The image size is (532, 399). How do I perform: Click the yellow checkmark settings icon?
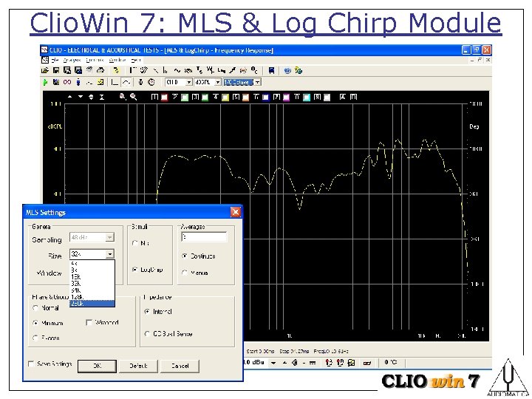(100, 82)
